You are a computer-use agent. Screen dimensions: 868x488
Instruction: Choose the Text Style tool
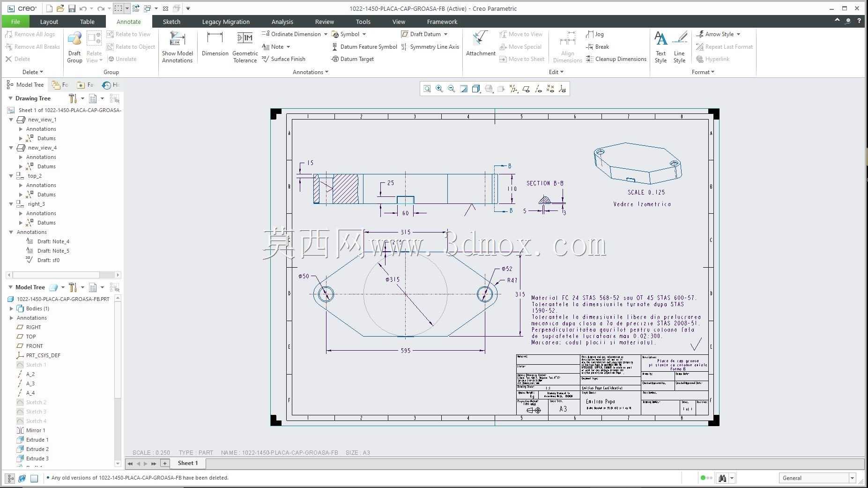[660, 47]
